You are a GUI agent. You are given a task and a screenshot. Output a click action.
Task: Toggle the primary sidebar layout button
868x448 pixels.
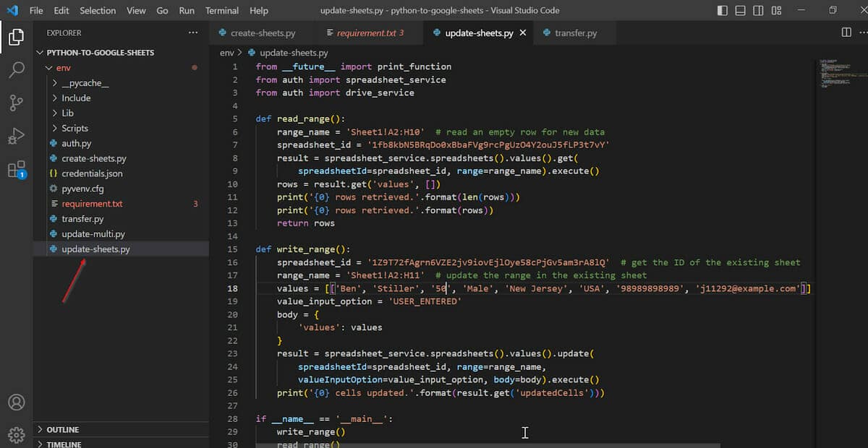pyautogui.click(x=723, y=10)
